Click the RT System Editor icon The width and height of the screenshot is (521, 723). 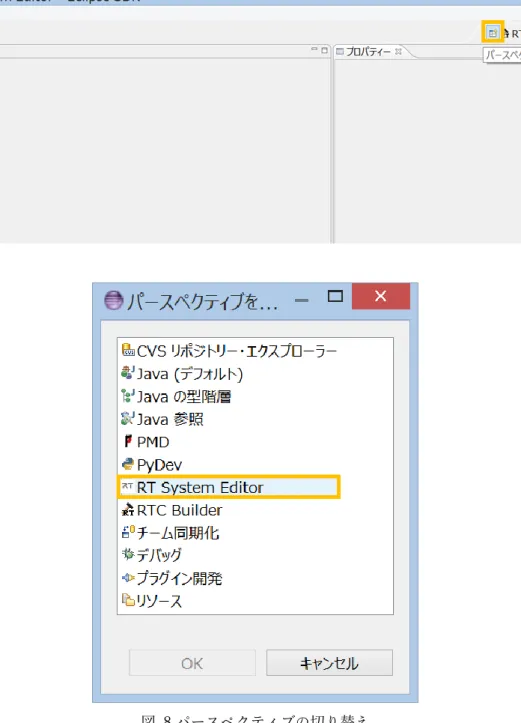(x=128, y=486)
